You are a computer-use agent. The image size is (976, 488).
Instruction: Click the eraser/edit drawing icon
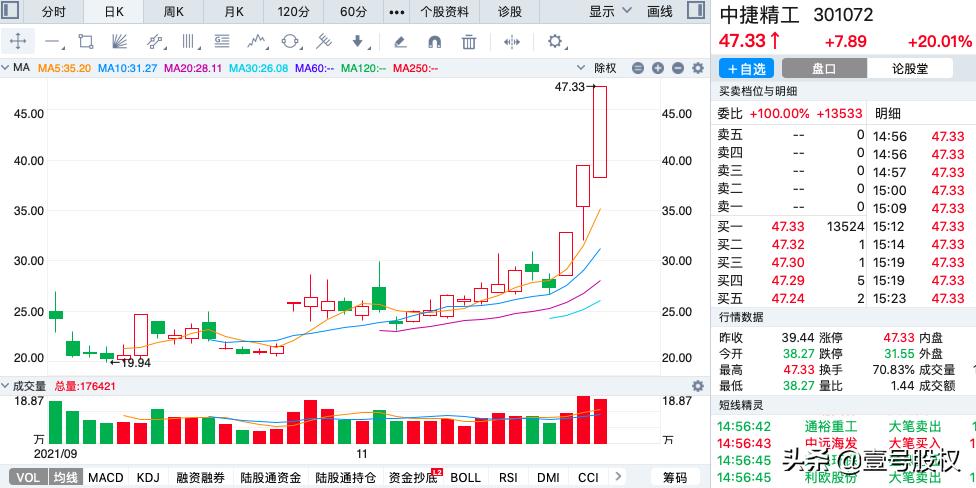(x=401, y=42)
